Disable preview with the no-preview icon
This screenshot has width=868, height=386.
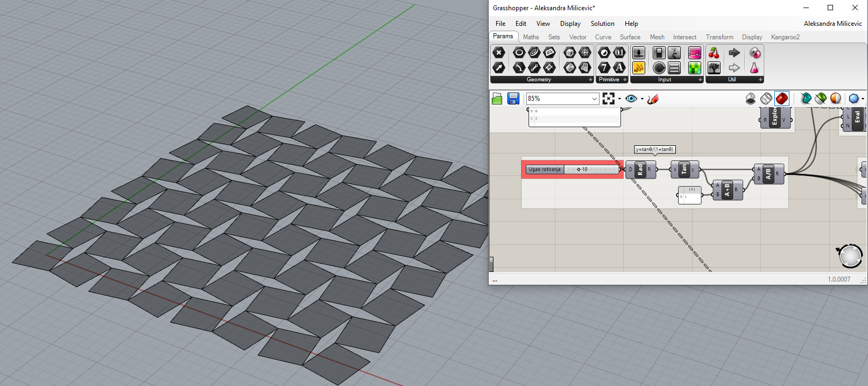coord(751,99)
